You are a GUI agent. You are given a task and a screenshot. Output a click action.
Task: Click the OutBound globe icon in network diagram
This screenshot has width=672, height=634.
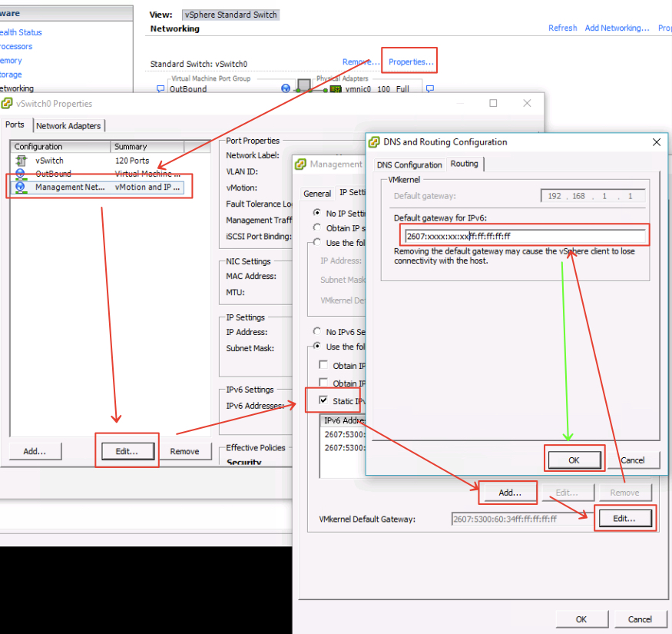286,88
